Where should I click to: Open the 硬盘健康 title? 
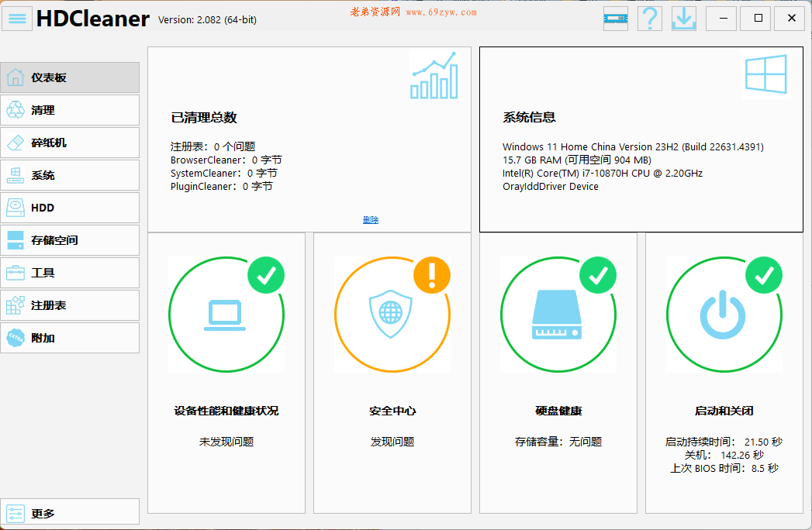click(558, 411)
